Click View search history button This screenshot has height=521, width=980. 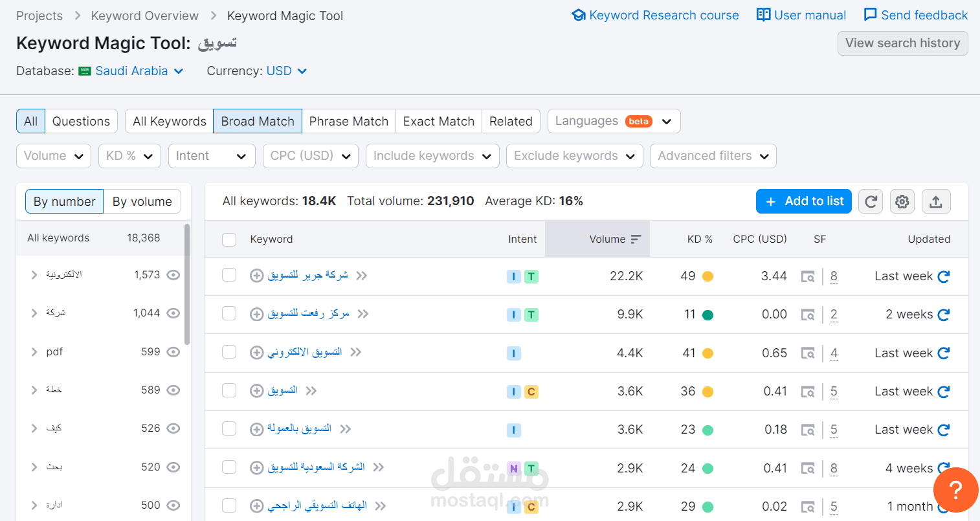click(x=903, y=43)
